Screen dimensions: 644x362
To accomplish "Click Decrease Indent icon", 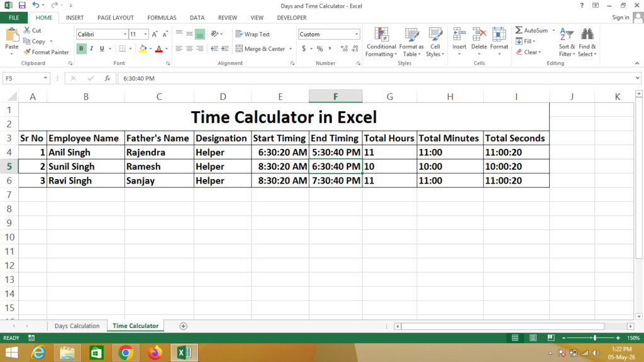I will tap(214, 48).
